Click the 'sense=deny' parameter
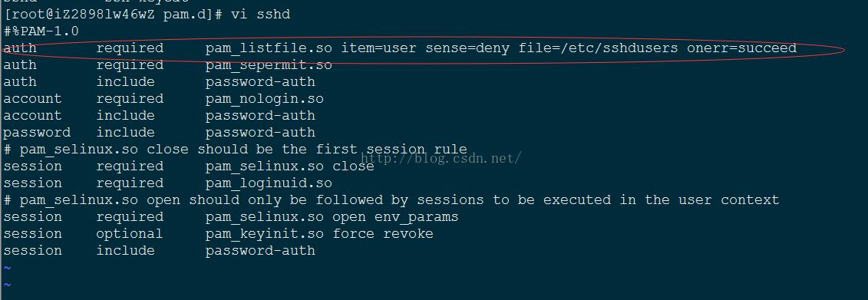868x300 pixels. coord(467,48)
